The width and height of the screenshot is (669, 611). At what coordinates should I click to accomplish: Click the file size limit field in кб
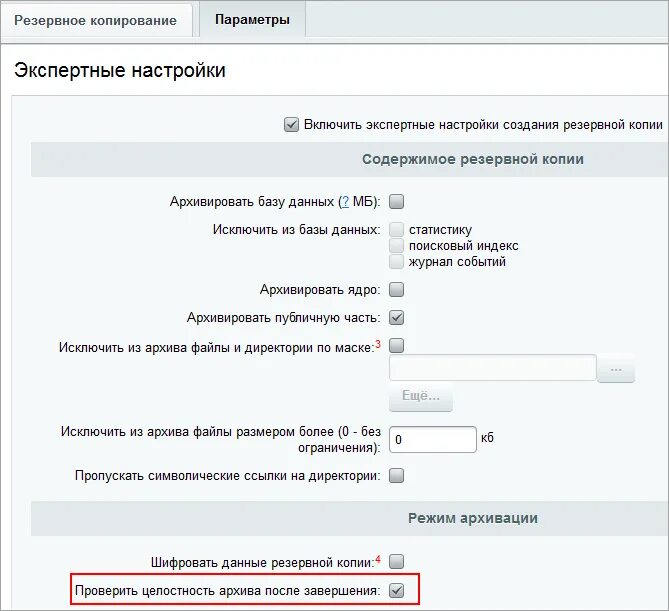pos(433,439)
